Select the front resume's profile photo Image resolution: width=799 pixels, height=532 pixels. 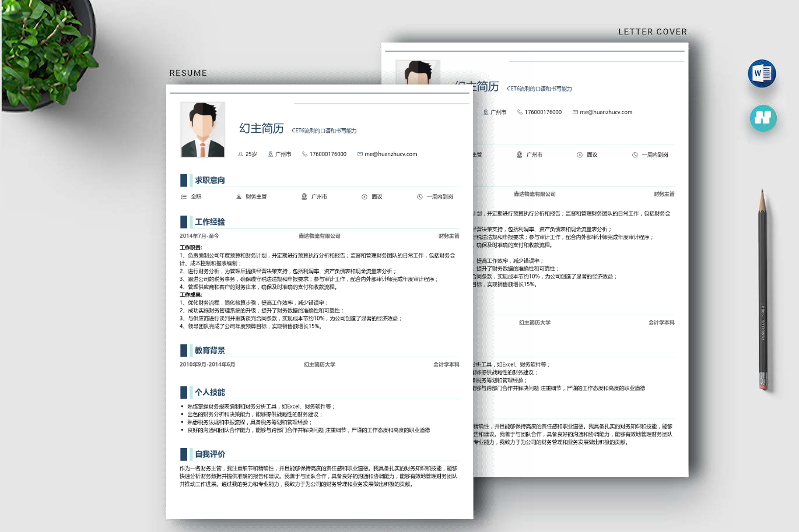[x=202, y=129]
